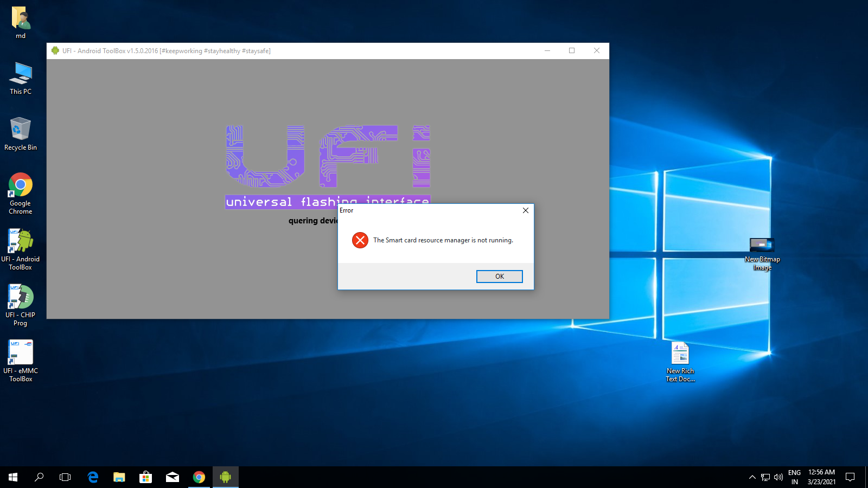Open the Windows Start menu
The width and height of the screenshot is (868, 488).
[13, 477]
